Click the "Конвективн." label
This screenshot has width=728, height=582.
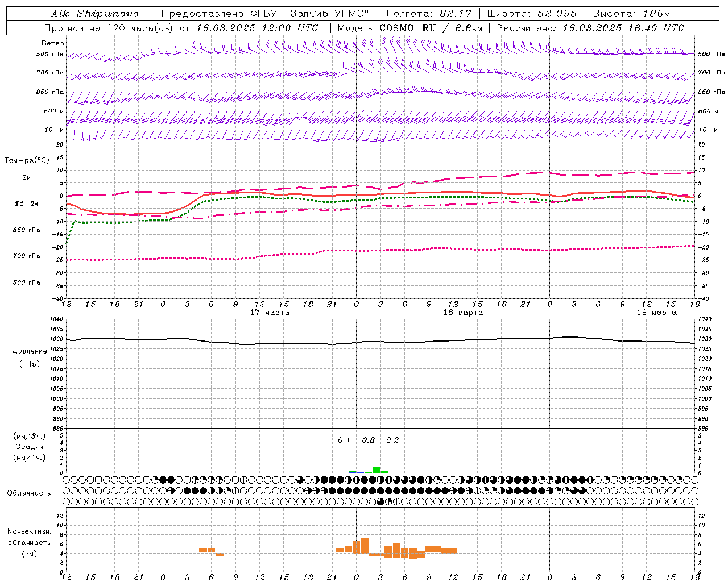29,531
